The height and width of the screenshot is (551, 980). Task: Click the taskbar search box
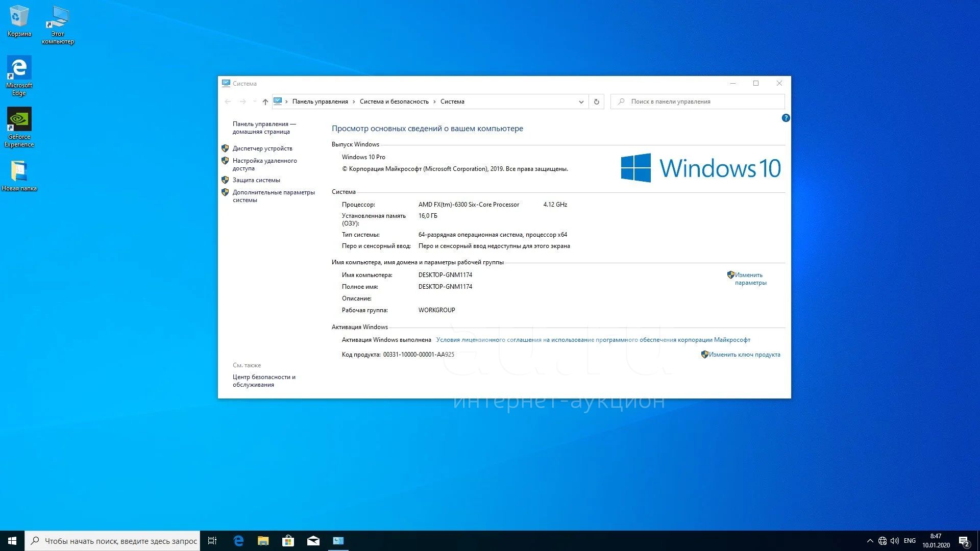point(112,541)
